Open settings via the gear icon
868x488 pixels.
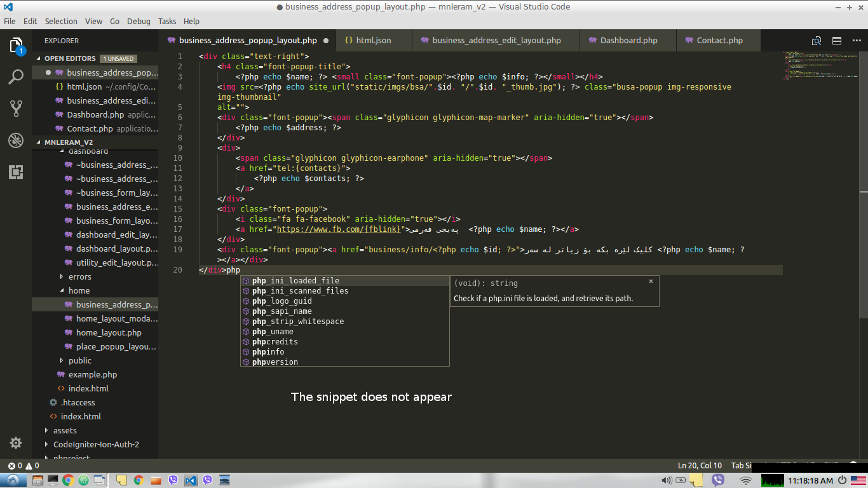tap(15, 443)
